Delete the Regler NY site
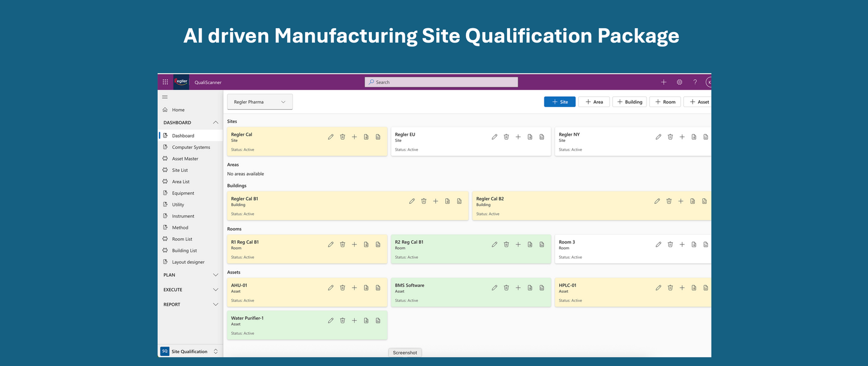This screenshot has height=366, width=868. tap(670, 137)
